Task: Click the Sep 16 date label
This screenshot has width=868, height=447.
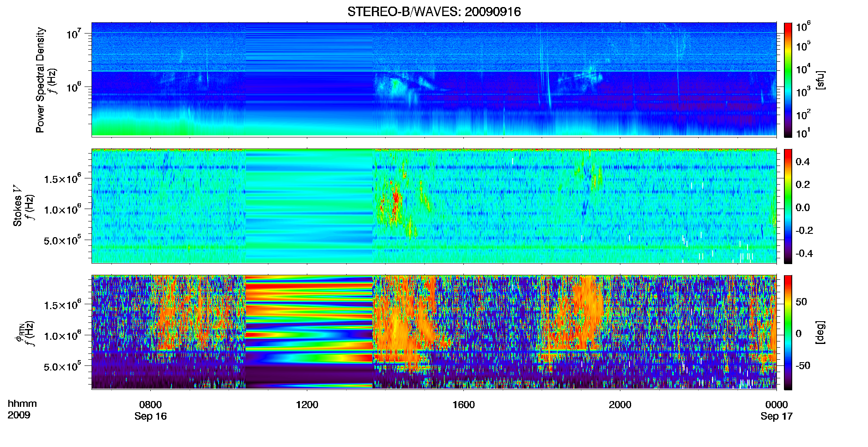Action: point(150,416)
